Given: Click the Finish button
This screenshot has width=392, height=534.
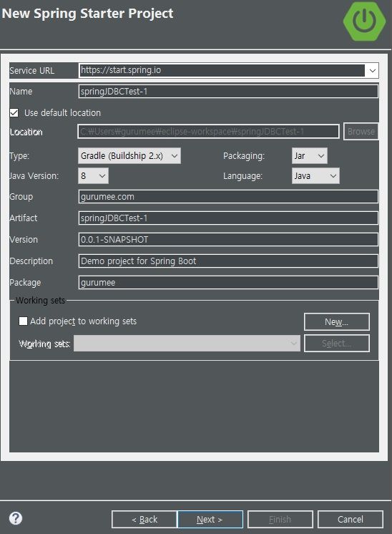Looking at the screenshot, I should [280, 520].
